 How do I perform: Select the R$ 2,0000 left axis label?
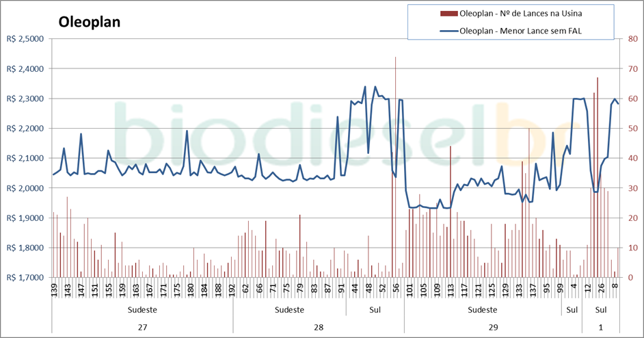click(25, 188)
